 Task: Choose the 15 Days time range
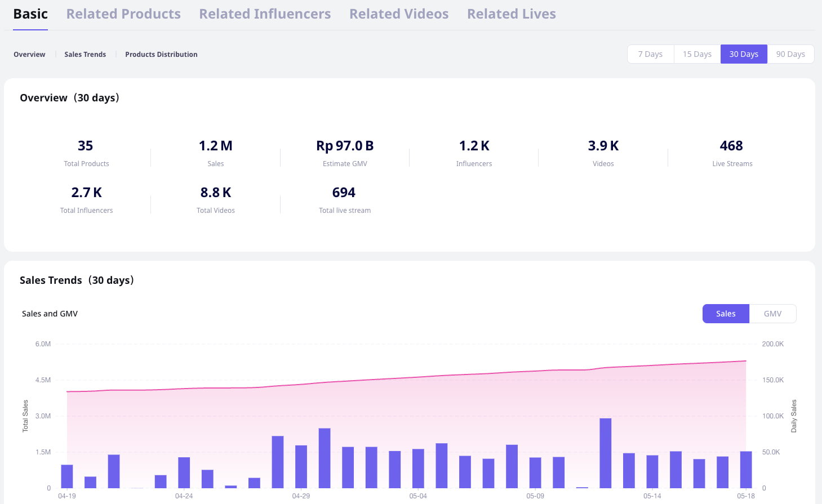click(x=697, y=54)
